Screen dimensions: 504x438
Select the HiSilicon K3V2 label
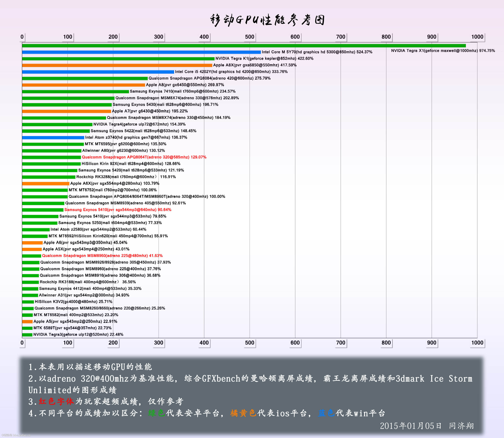pos(73,302)
